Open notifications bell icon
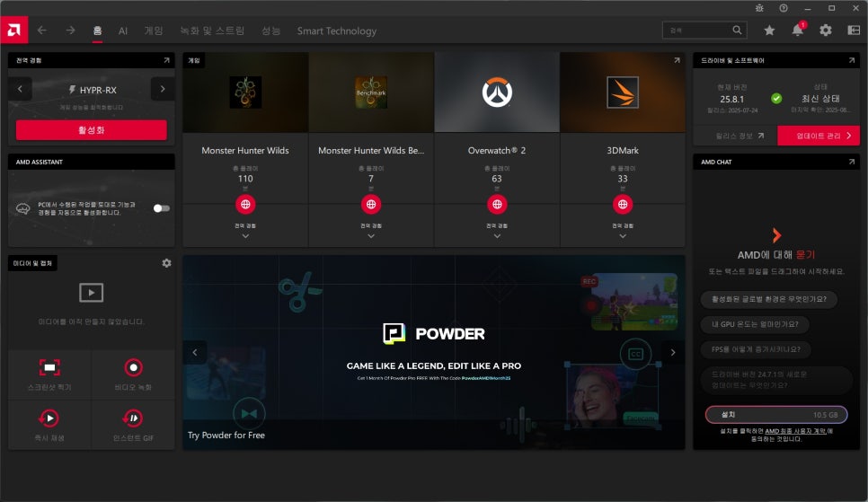 click(x=798, y=30)
